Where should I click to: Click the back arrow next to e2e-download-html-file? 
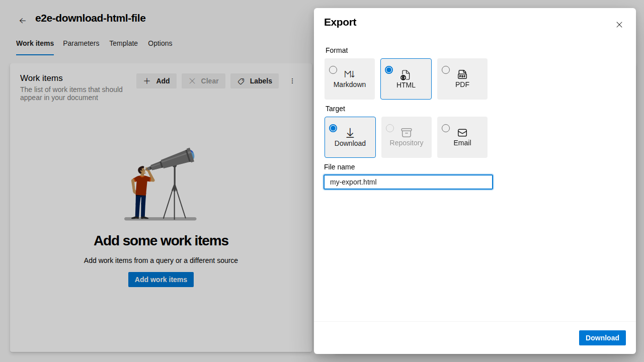click(22, 20)
